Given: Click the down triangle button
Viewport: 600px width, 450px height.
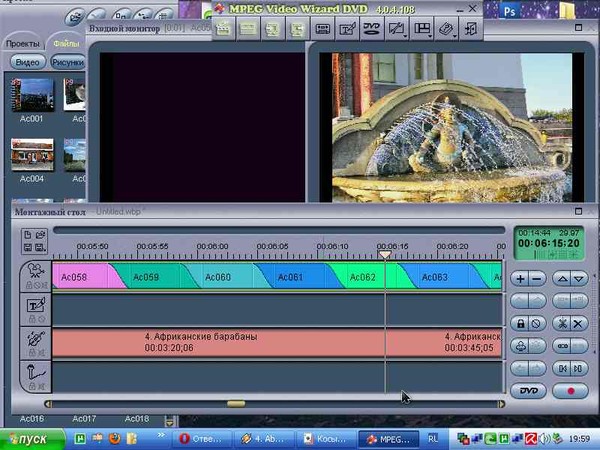Looking at the screenshot, I should click(579, 279).
